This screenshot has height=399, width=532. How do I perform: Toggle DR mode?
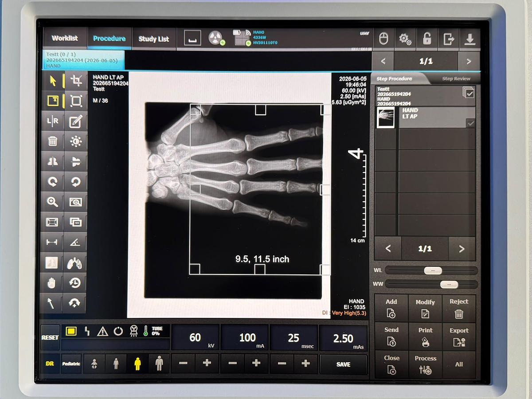click(50, 364)
